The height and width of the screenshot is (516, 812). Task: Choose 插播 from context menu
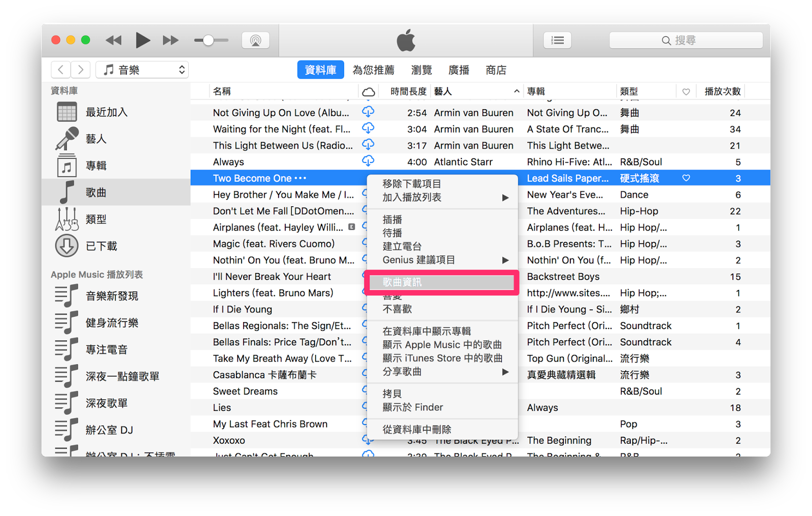coord(442,219)
